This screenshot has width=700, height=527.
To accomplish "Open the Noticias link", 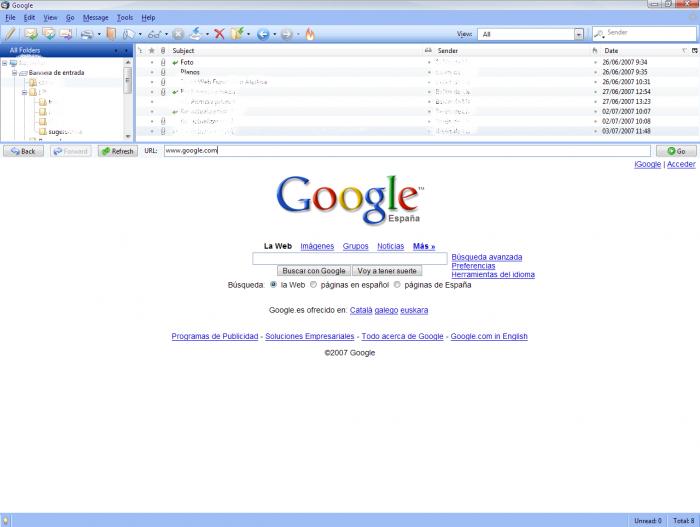I will coord(391,246).
